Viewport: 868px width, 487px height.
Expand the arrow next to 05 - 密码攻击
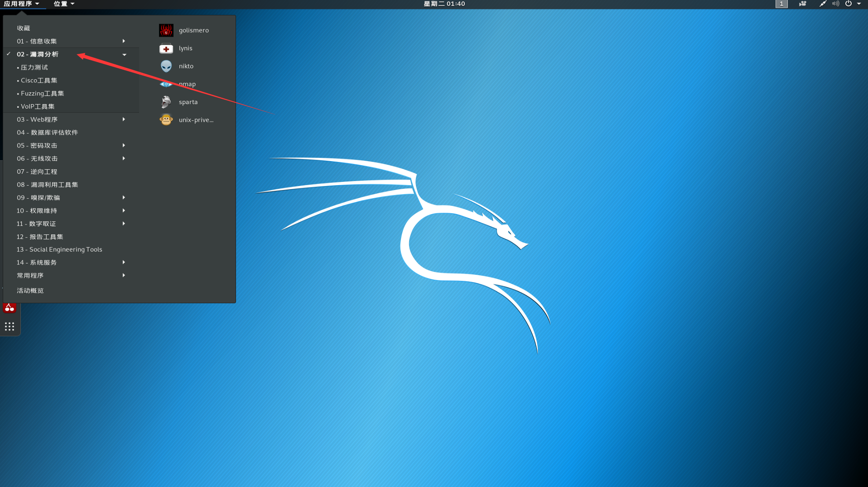[x=124, y=145]
